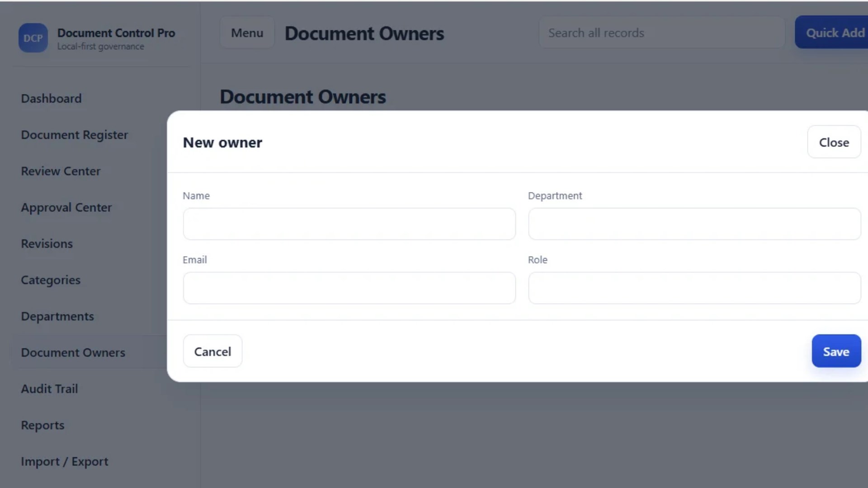Open the Audit Trail page
Image resolution: width=868 pixels, height=488 pixels.
(49, 389)
